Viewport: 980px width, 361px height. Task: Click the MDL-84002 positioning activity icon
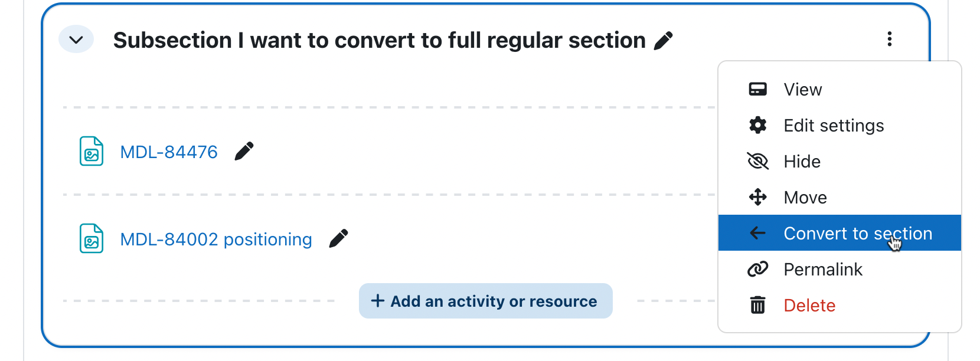92,238
